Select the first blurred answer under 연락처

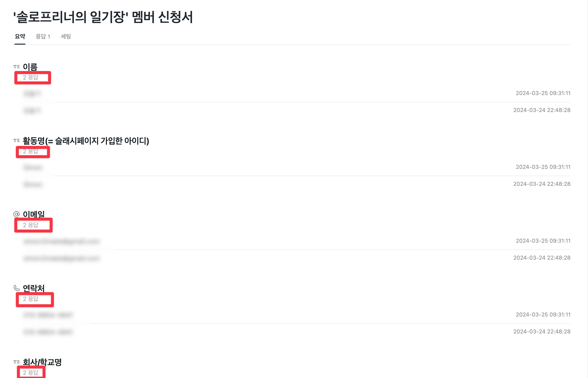[x=48, y=315]
